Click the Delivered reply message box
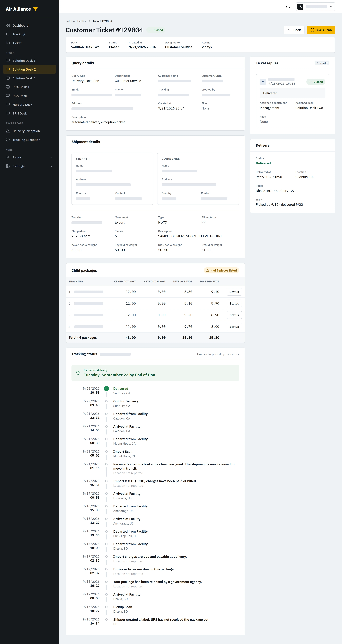The width and height of the screenshot is (342, 644). (292, 93)
